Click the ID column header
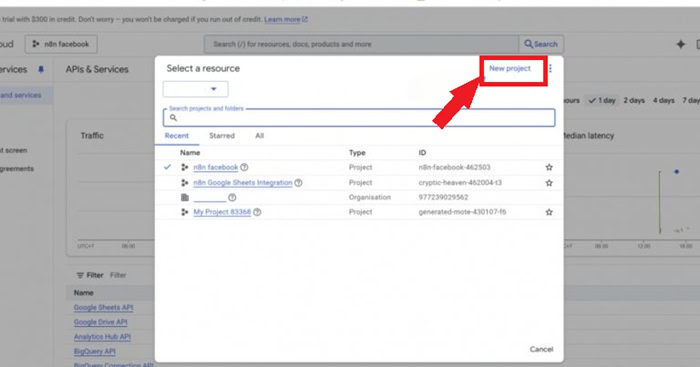The width and height of the screenshot is (700, 367). click(422, 153)
